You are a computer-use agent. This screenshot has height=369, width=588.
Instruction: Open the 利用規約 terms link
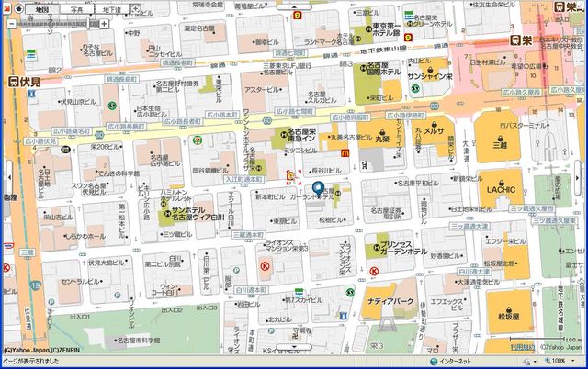click(523, 347)
